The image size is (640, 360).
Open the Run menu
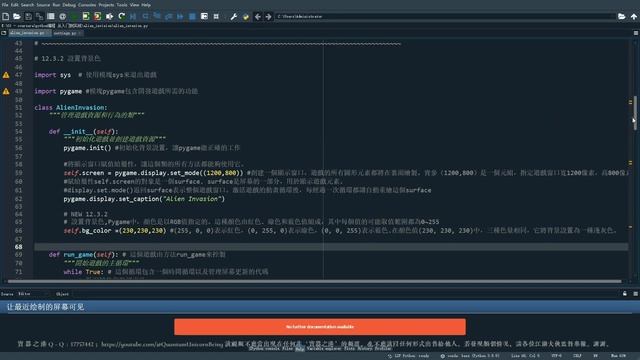point(56,5)
